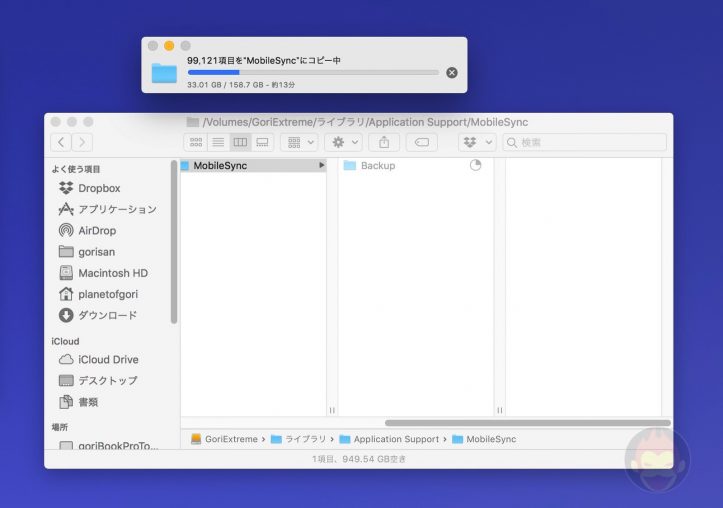Cancel the MobileSync copy operation

452,72
